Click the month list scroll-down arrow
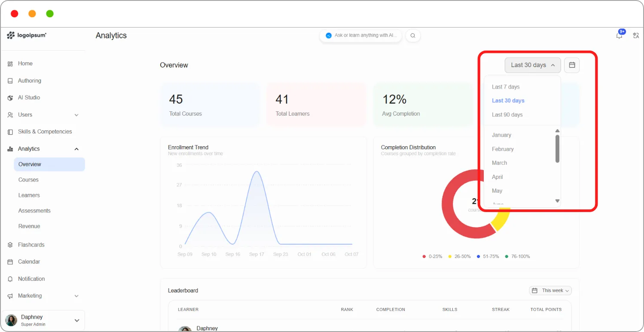The height and width of the screenshot is (332, 644). tap(557, 201)
